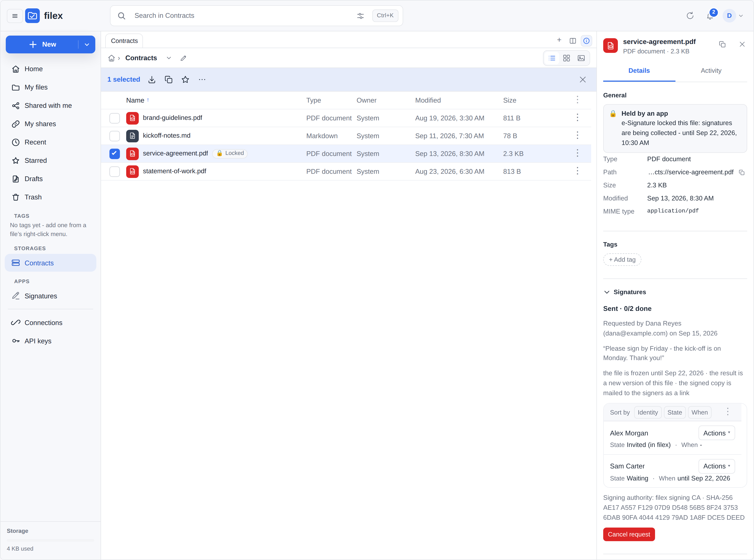
Task: Click the Add tag button
Action: point(622,259)
